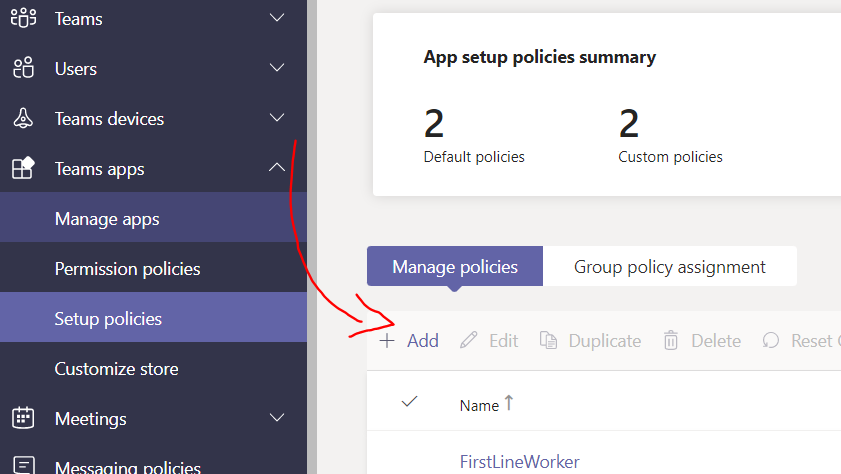Click the sidebar vertical scrollbar
The height and width of the screenshot is (474, 841).
(x=312, y=237)
